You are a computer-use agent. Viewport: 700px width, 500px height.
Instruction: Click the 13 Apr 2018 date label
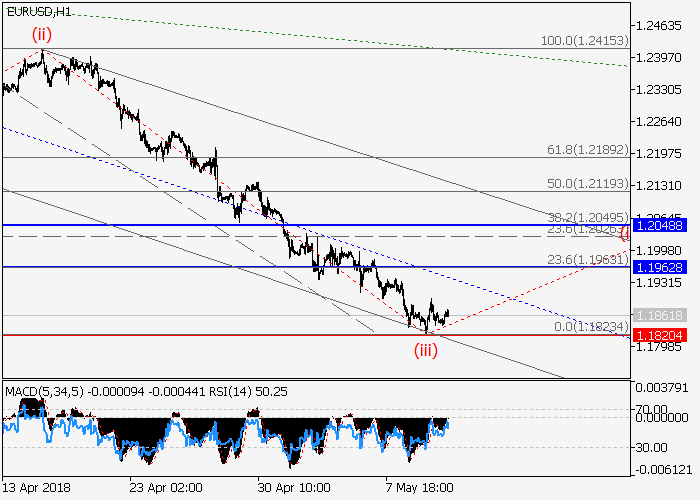[x=38, y=487]
